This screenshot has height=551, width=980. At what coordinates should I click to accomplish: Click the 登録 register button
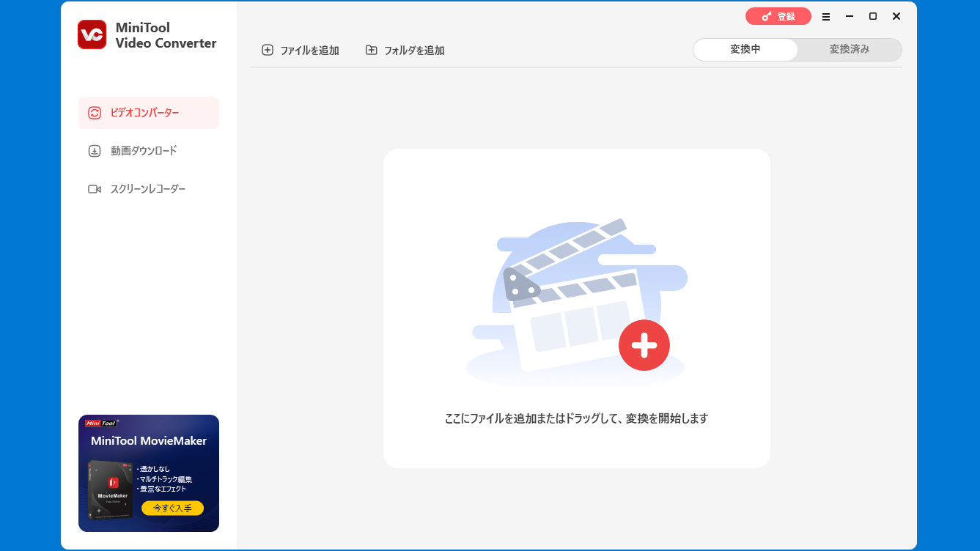click(778, 16)
